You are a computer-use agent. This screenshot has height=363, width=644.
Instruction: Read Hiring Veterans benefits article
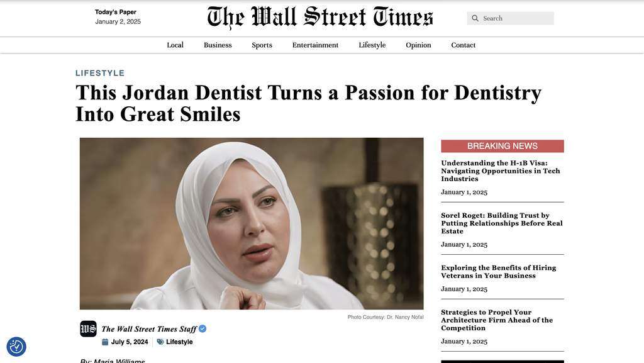point(499,272)
